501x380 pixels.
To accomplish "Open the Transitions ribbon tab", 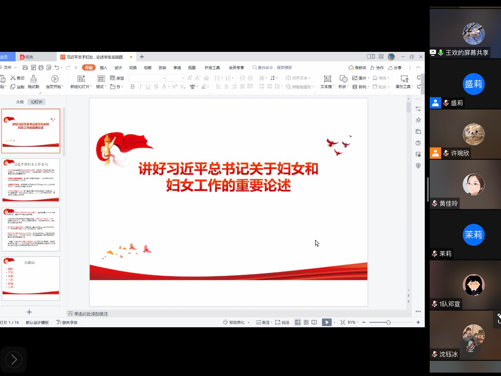I will pyautogui.click(x=133, y=68).
